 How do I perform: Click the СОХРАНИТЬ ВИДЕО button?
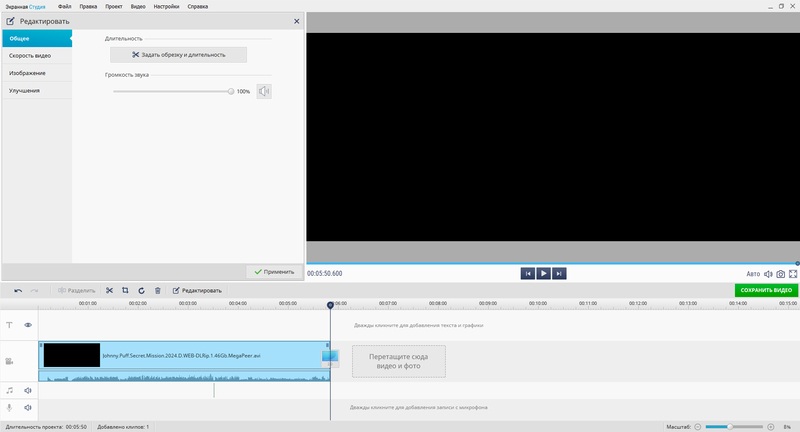pyautogui.click(x=766, y=290)
